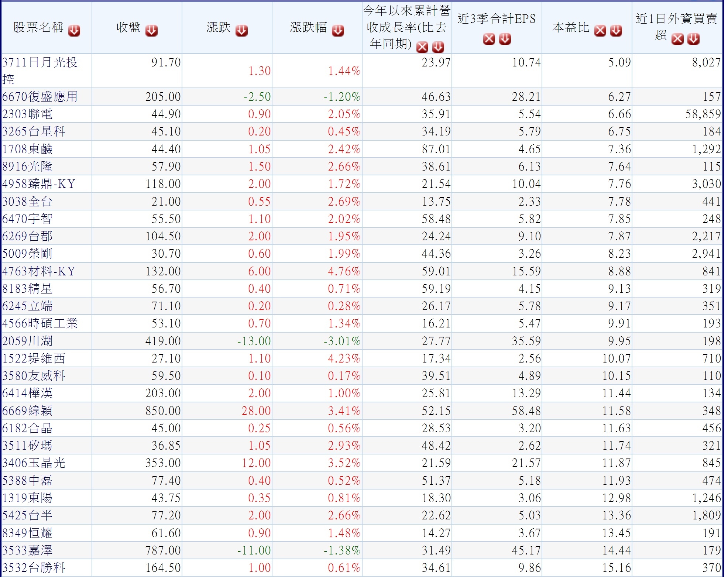
Task: Open stock 2303聯電 link
Action: (27, 114)
